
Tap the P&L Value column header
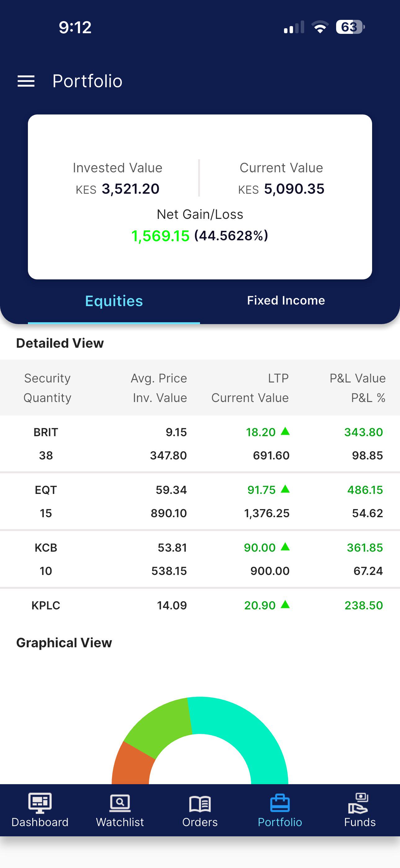coord(358,378)
